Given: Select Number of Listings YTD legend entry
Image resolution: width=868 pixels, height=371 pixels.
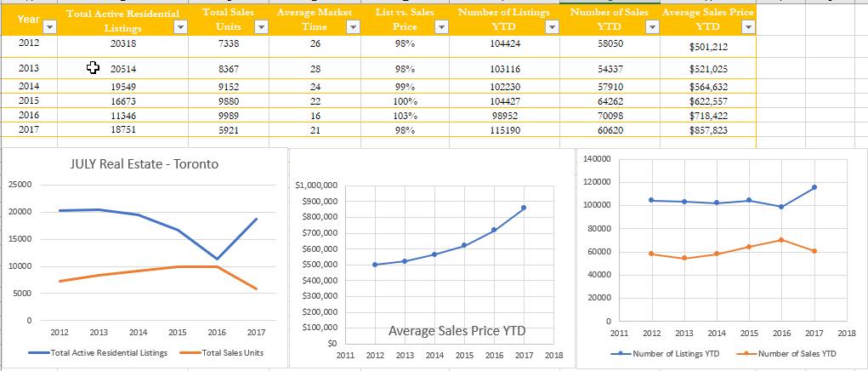Looking at the screenshot, I should tap(676, 353).
